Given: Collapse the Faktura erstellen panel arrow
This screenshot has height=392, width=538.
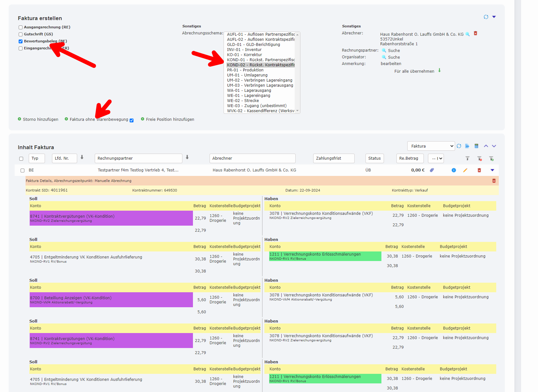Looking at the screenshot, I should [x=494, y=17].
